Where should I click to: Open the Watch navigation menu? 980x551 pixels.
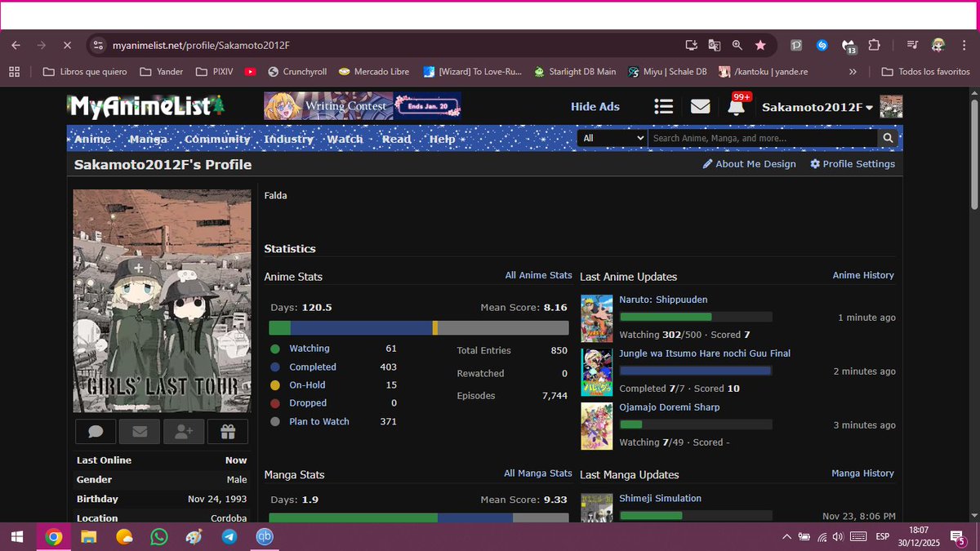pos(345,139)
